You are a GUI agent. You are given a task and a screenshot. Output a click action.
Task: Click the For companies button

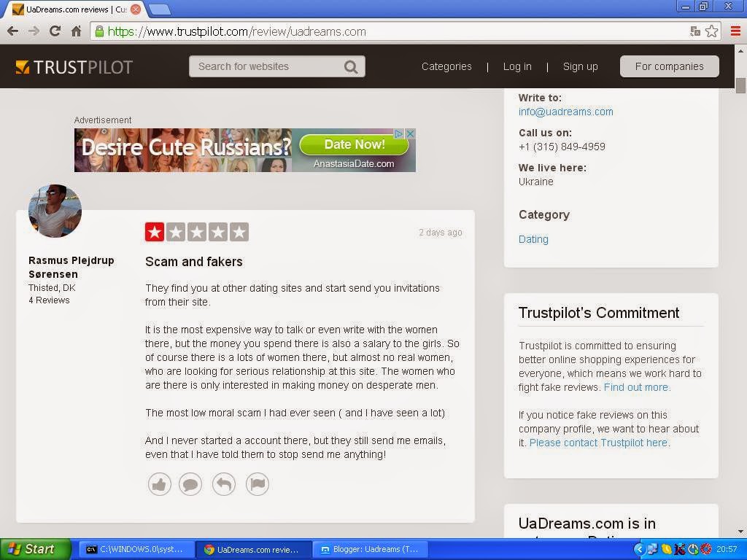click(670, 66)
